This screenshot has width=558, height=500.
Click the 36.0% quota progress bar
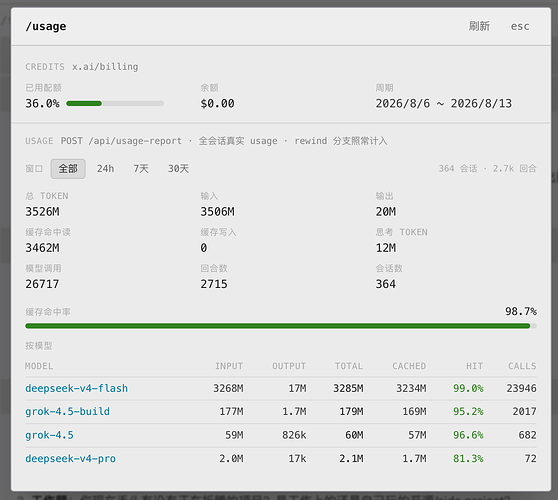coord(115,104)
